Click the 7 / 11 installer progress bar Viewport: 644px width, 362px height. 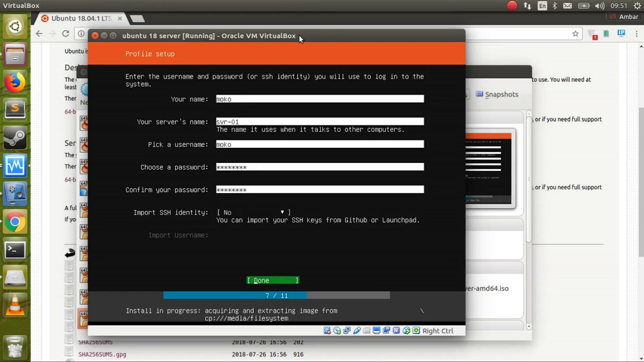tap(276, 296)
